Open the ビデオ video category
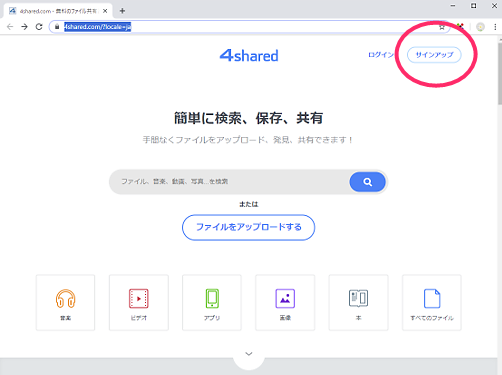 pyautogui.click(x=139, y=303)
